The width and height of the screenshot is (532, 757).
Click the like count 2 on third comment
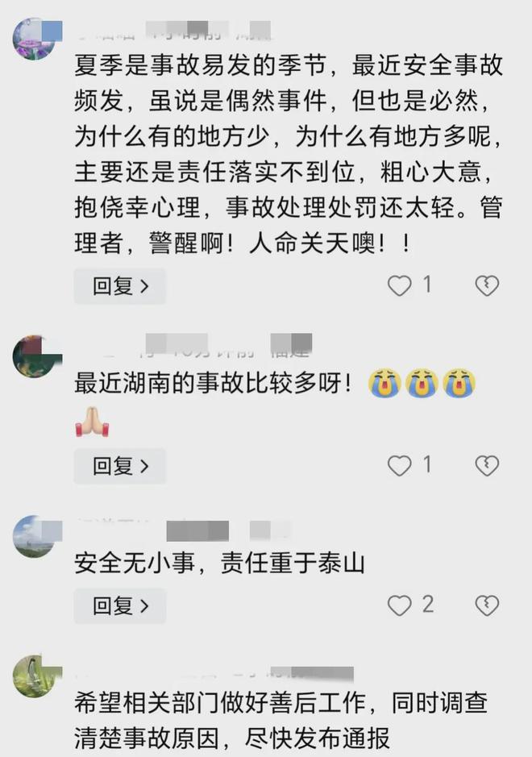[x=428, y=605]
